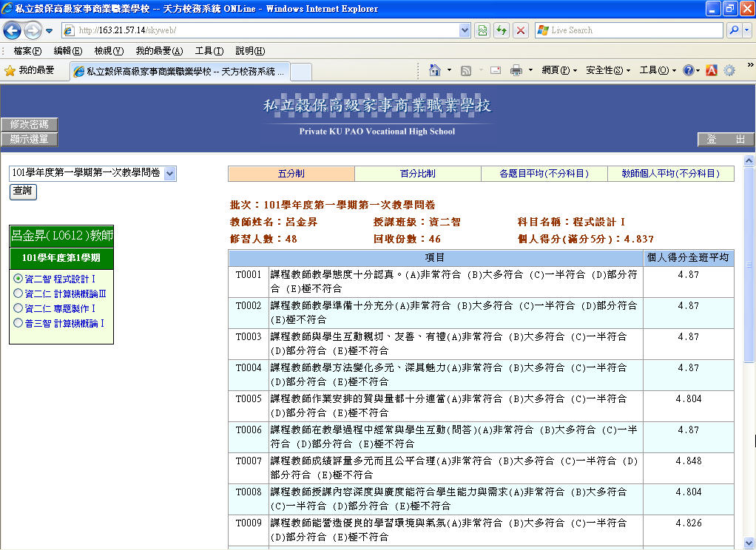
Task: Click the compatibility view icon in address bar
Action: (482, 30)
